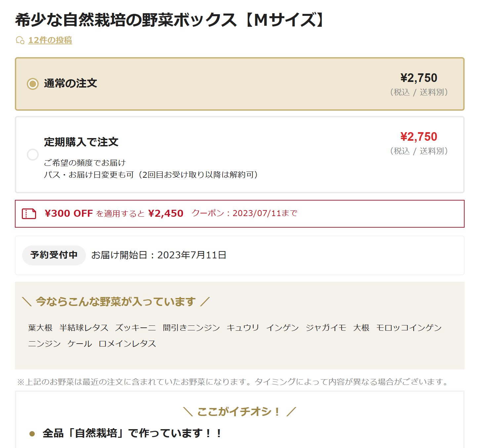Click the ¥2,750 regular order price

point(419,78)
